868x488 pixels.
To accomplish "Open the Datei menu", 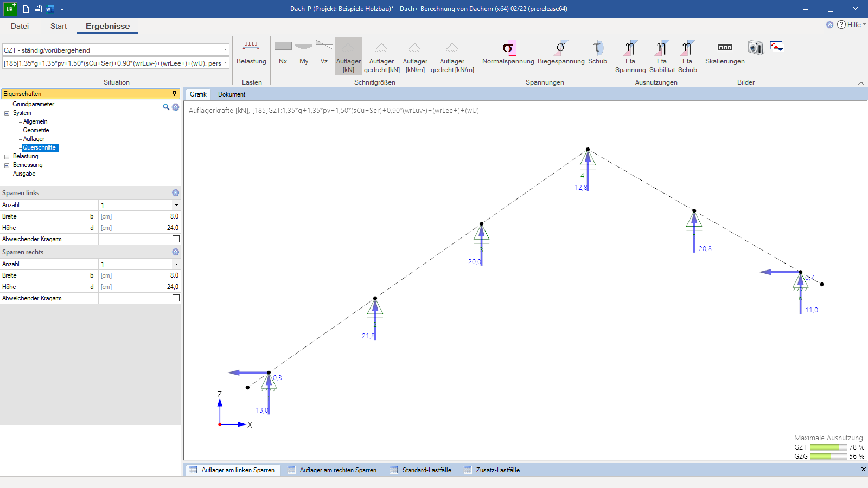I will pos(20,26).
